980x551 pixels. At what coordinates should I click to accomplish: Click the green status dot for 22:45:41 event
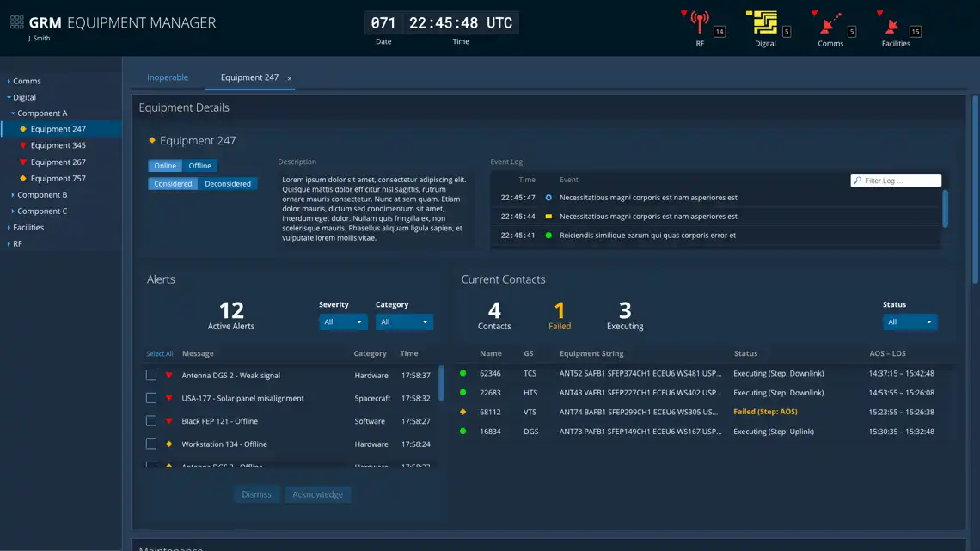coord(548,236)
